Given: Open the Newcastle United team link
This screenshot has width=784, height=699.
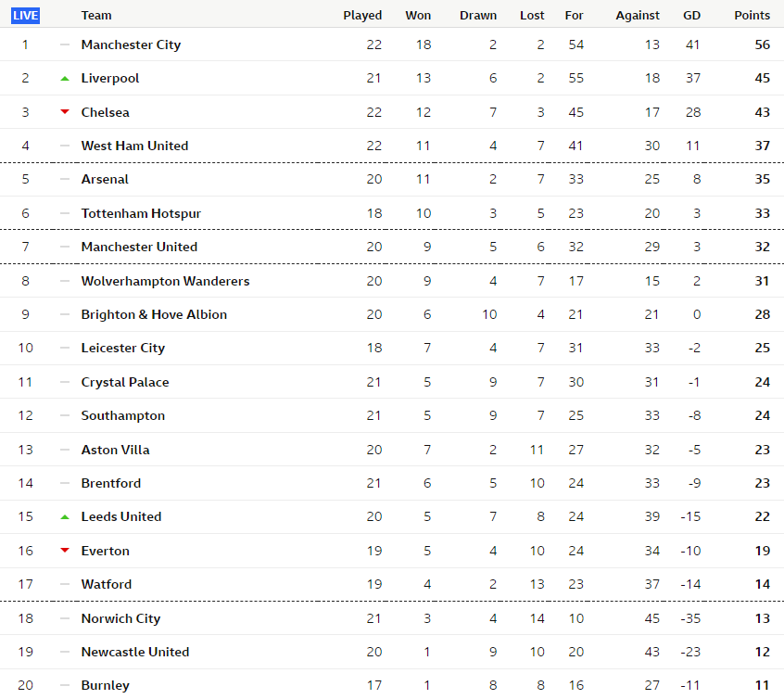Looking at the screenshot, I should click(x=135, y=652).
